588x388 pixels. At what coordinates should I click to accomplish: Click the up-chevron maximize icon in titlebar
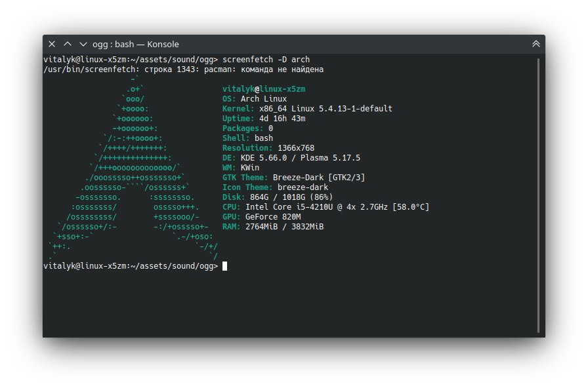(x=68, y=44)
